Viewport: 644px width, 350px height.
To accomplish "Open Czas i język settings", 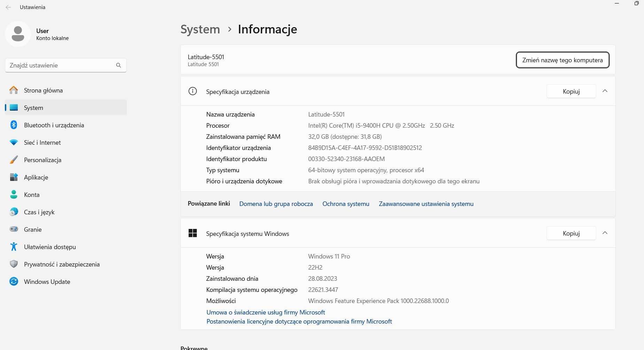I will (x=66, y=212).
